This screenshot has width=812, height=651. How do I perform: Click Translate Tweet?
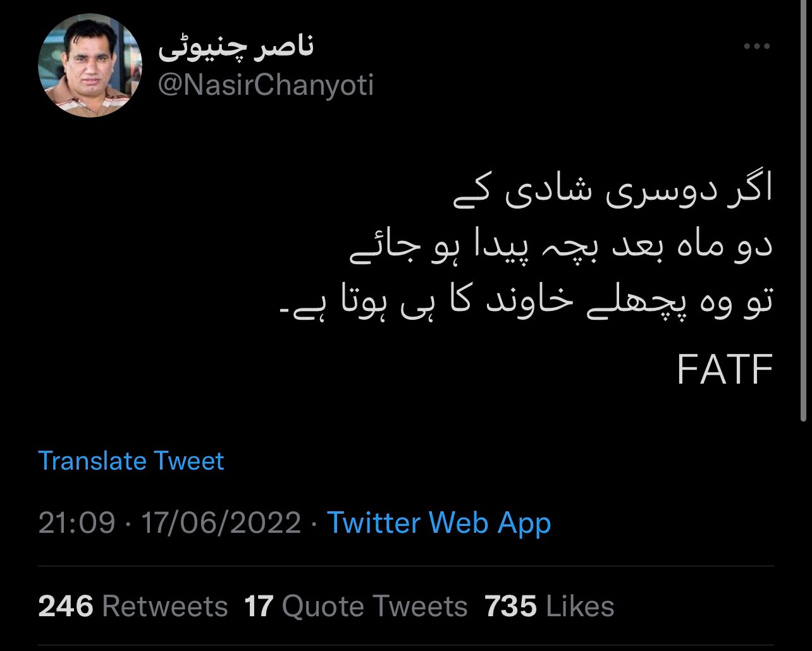(131, 461)
